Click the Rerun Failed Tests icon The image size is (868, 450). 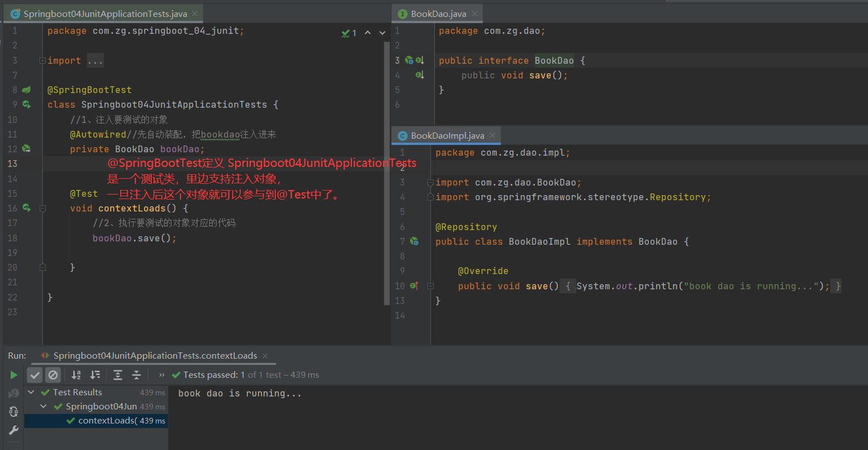14,393
